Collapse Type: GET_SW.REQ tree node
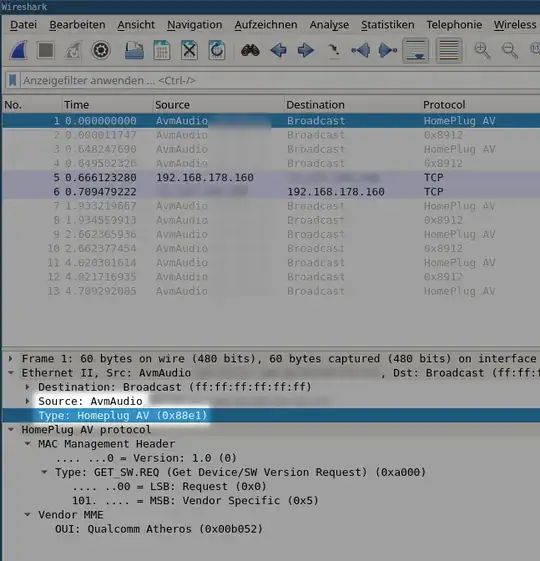Viewport: 540px width, 561px height. [44, 472]
